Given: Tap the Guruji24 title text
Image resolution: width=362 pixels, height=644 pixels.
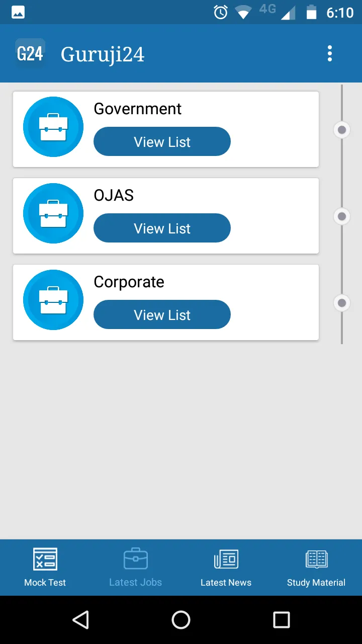Looking at the screenshot, I should click(103, 54).
